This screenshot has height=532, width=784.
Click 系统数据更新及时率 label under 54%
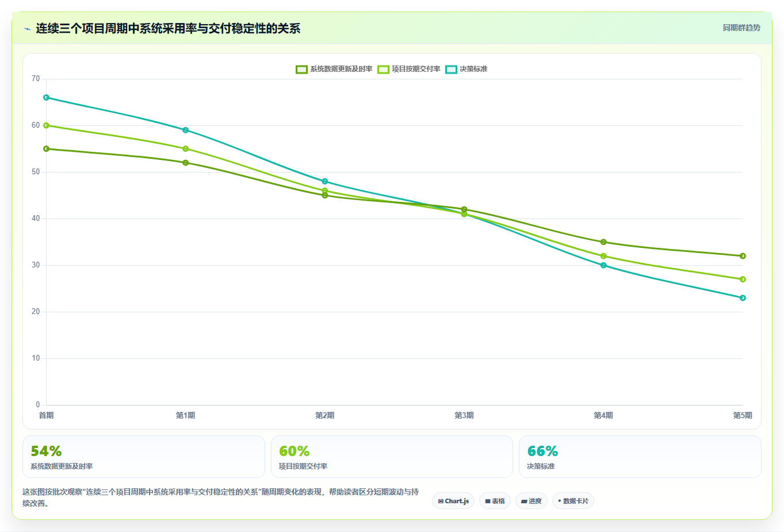click(62, 466)
